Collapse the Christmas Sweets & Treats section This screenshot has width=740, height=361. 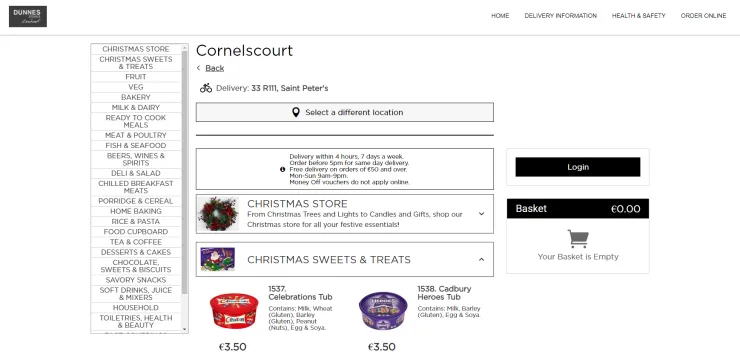pyautogui.click(x=481, y=260)
